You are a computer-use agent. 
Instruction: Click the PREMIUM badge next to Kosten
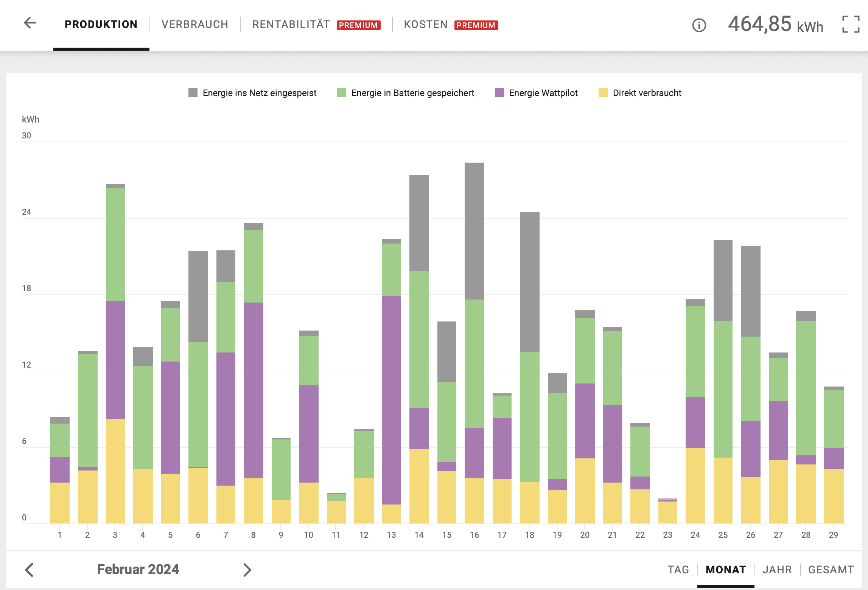click(476, 25)
